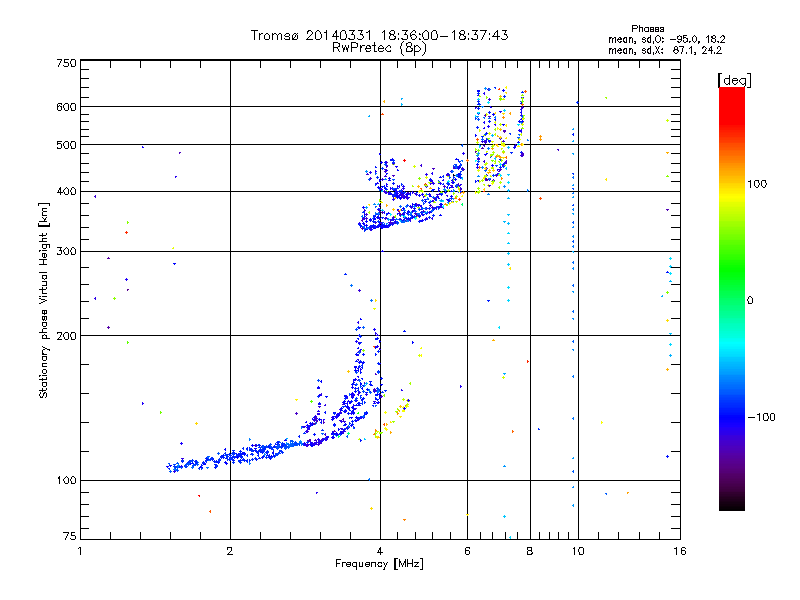
Task: Click the colorbar tick label '0'
Action: (x=750, y=301)
